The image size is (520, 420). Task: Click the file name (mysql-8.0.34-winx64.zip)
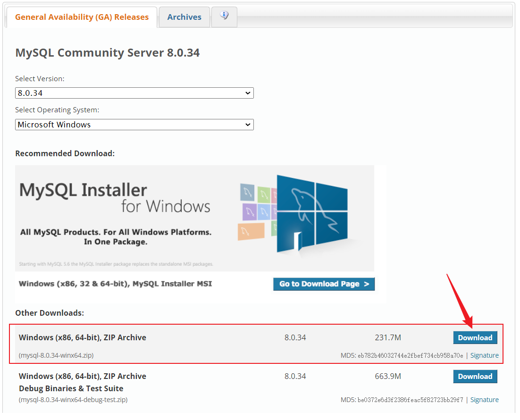point(56,355)
